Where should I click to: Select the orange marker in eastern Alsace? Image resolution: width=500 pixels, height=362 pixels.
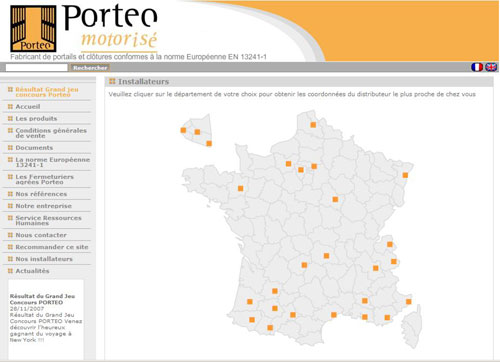(x=405, y=175)
